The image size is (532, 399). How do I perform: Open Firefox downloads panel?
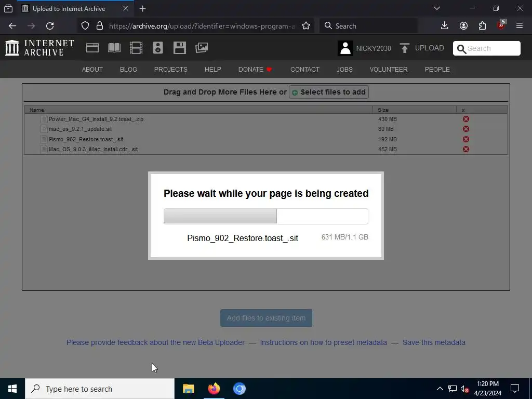(x=445, y=26)
